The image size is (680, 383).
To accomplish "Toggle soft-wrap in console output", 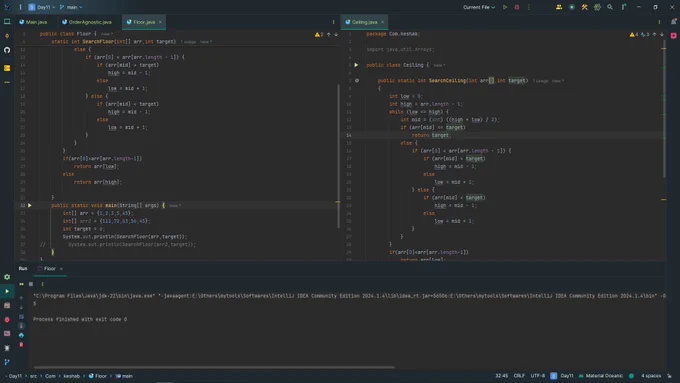I will coord(21,317).
